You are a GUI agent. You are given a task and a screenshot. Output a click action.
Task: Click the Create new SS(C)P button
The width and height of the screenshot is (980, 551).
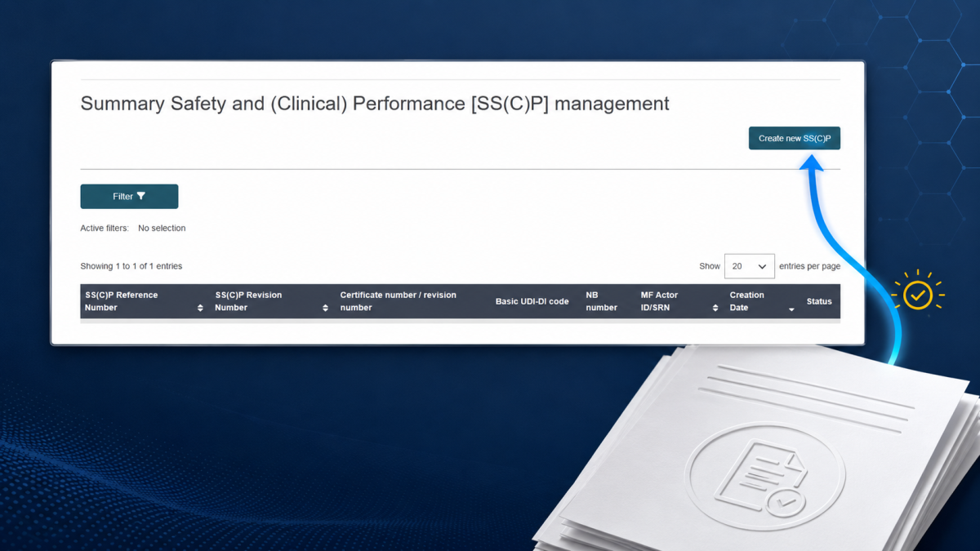click(794, 138)
